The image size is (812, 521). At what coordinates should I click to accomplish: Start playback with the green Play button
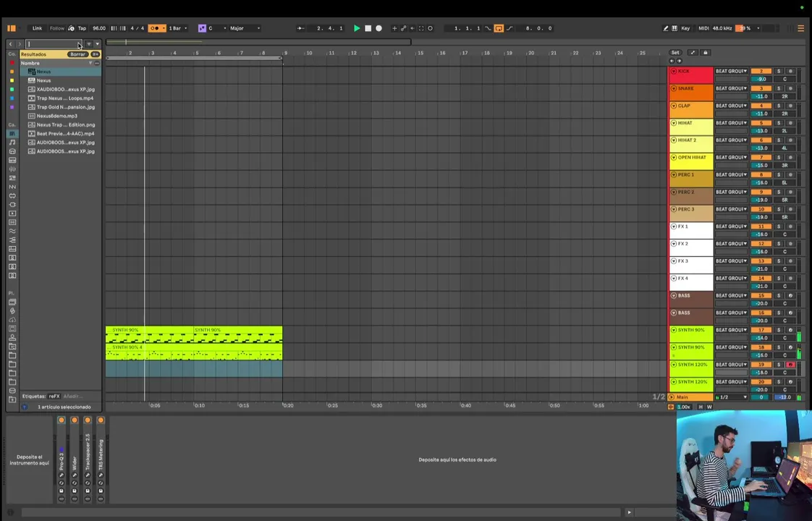point(356,28)
